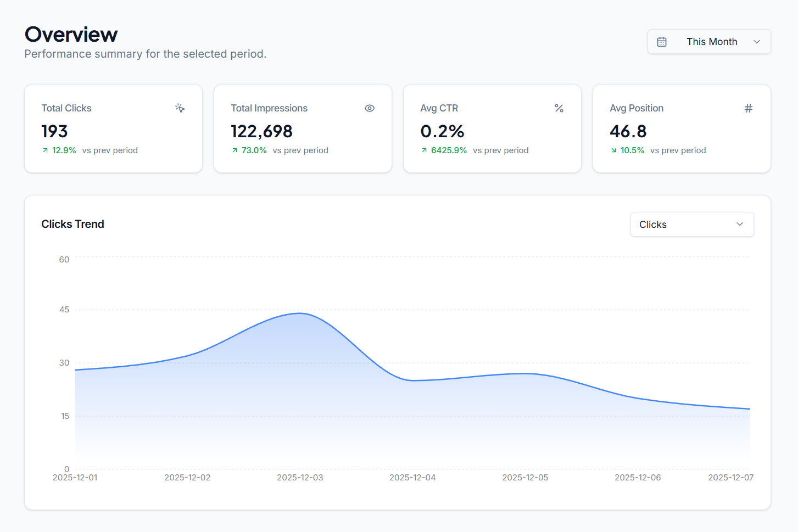Click the 60 gridline label on the y-axis
This screenshot has width=798, height=532.
(64, 259)
